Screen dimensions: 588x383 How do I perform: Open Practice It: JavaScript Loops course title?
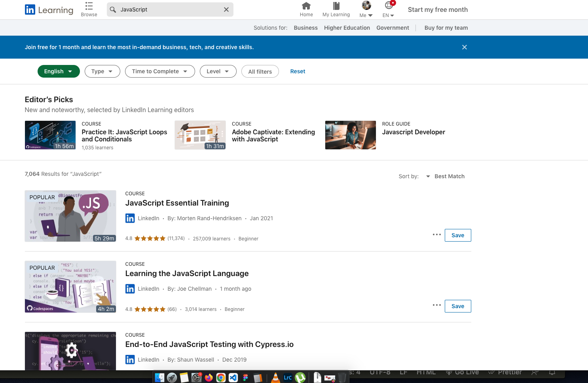[124, 135]
